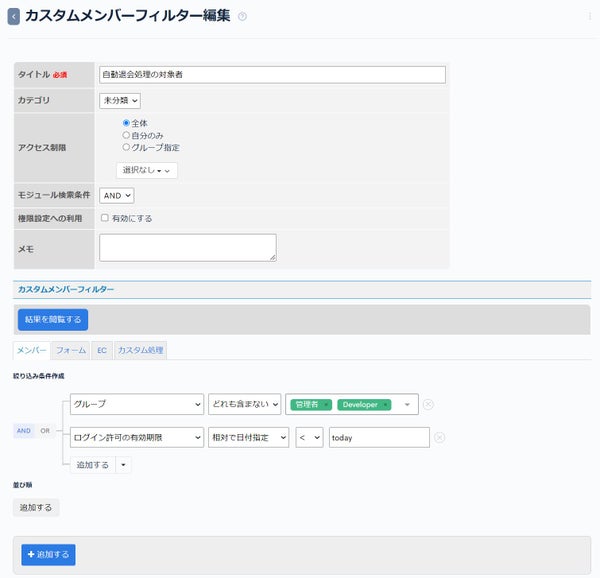Switch to the メンバー tab
Viewport: 600px width, 578px height.
[x=32, y=350]
